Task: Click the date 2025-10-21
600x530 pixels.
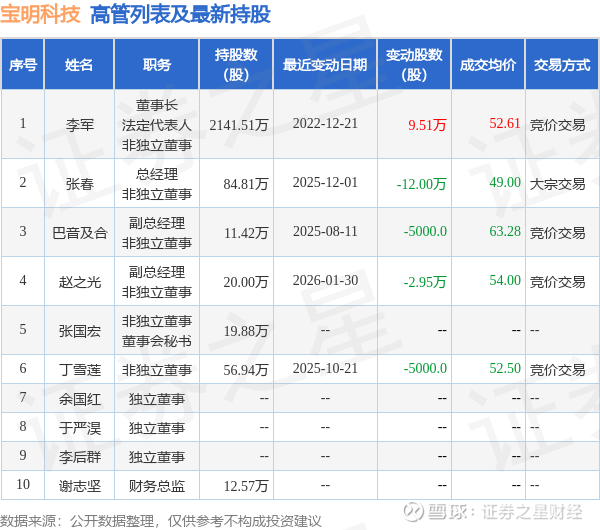Action: 325,368
